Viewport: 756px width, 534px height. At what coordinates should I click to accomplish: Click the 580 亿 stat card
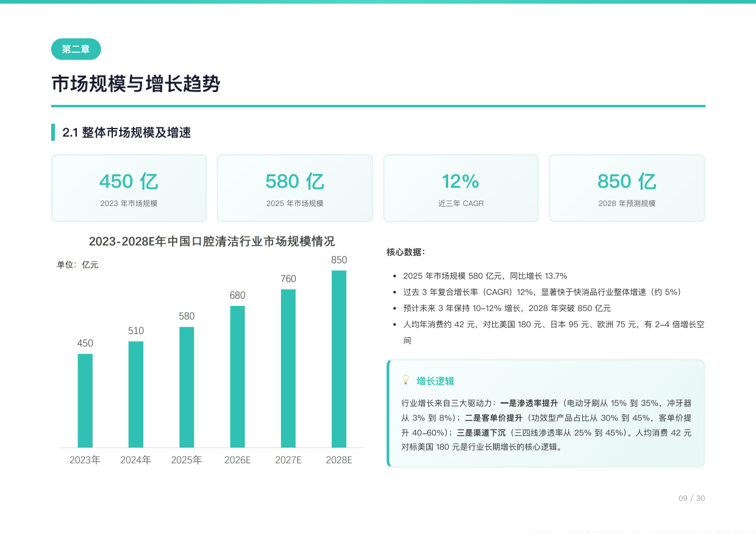click(295, 188)
